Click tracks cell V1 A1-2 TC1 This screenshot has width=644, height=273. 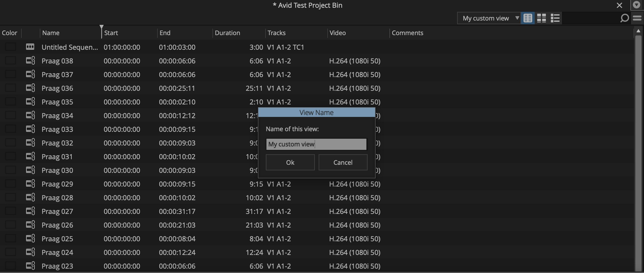pyautogui.click(x=285, y=47)
